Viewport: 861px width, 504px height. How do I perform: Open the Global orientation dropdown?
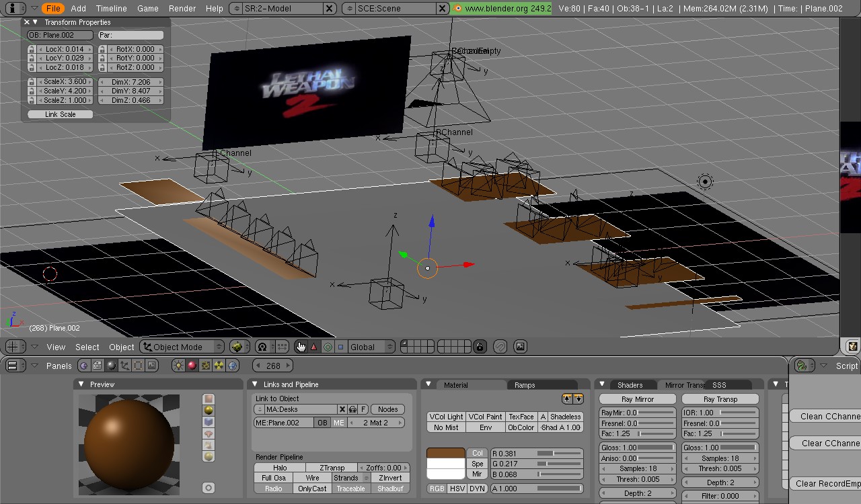[371, 347]
